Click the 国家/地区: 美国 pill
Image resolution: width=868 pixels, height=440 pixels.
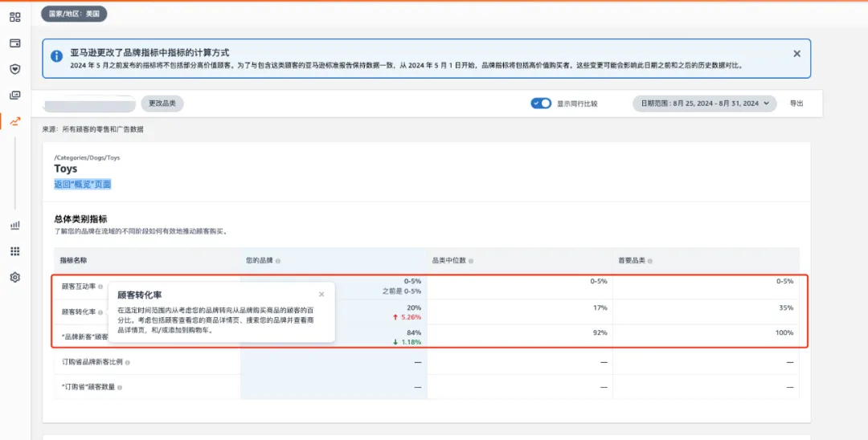point(74,14)
